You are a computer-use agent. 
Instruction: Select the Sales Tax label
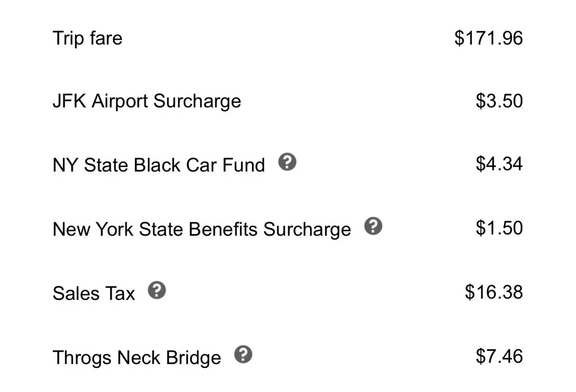pos(94,294)
